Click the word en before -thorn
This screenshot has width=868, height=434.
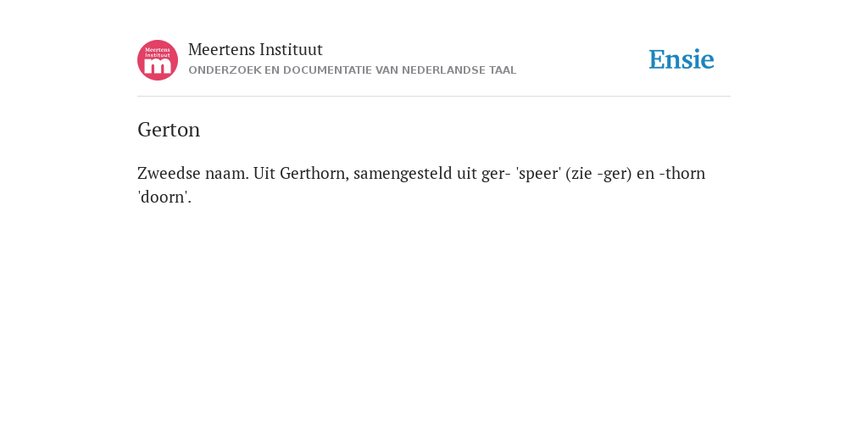645,175
